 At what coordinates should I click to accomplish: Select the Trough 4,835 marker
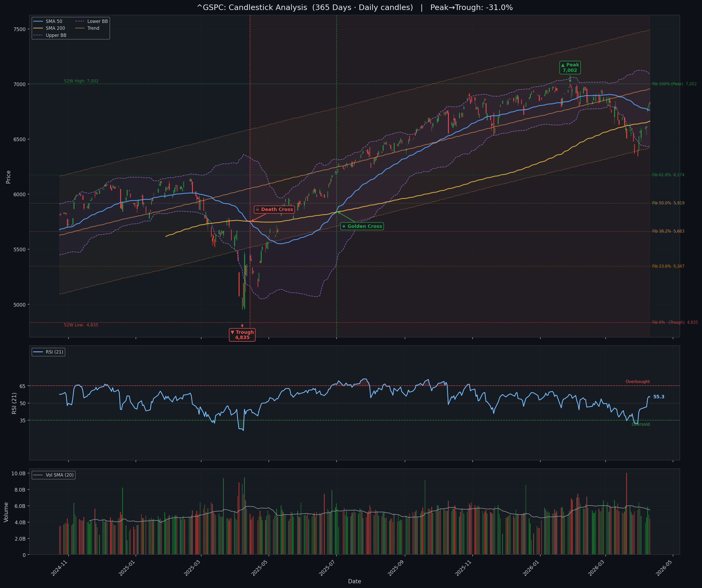(243, 335)
